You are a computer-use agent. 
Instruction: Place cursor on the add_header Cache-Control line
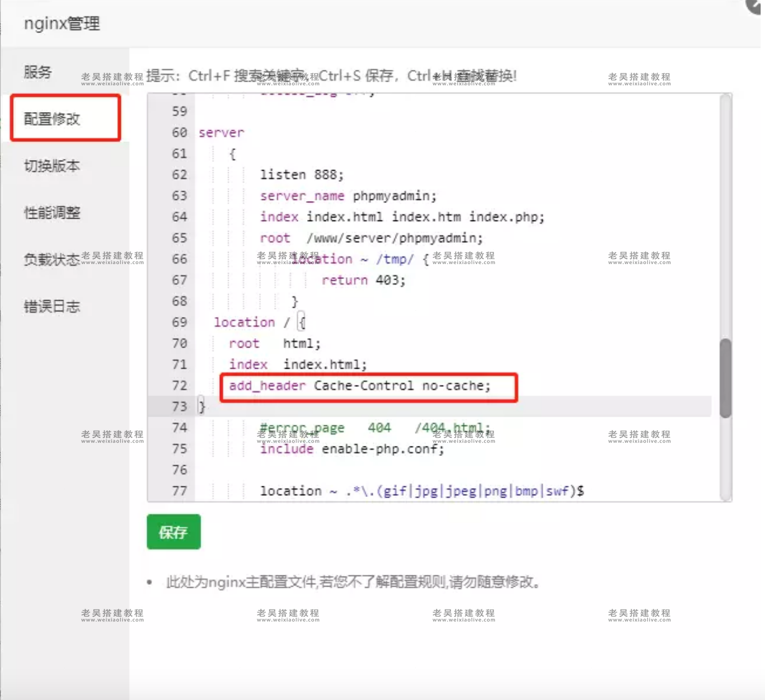pos(360,385)
